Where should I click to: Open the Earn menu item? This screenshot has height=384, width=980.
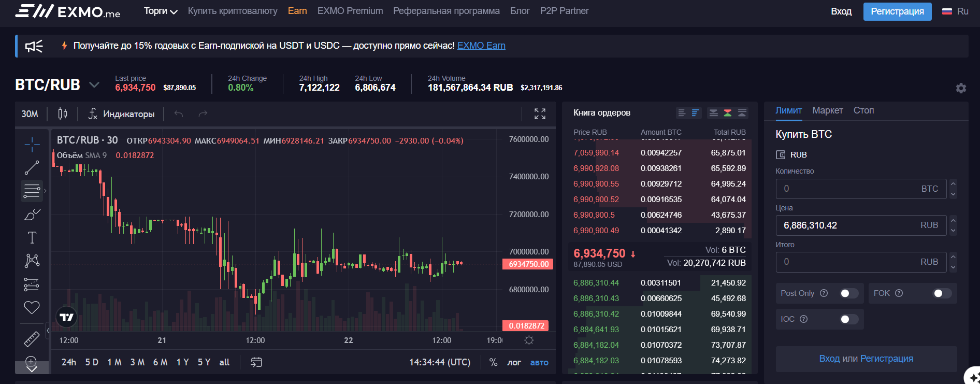click(297, 11)
